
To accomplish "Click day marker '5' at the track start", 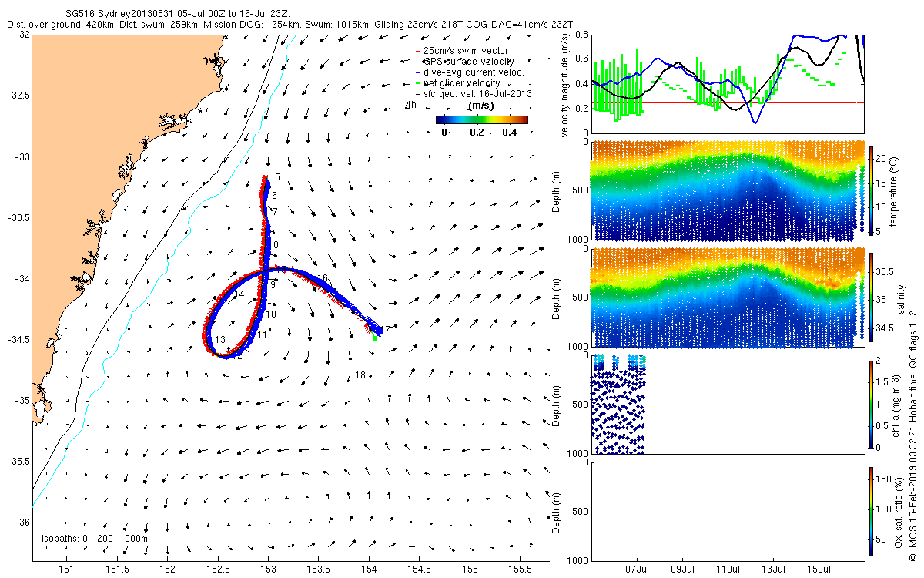I will click(x=277, y=177).
